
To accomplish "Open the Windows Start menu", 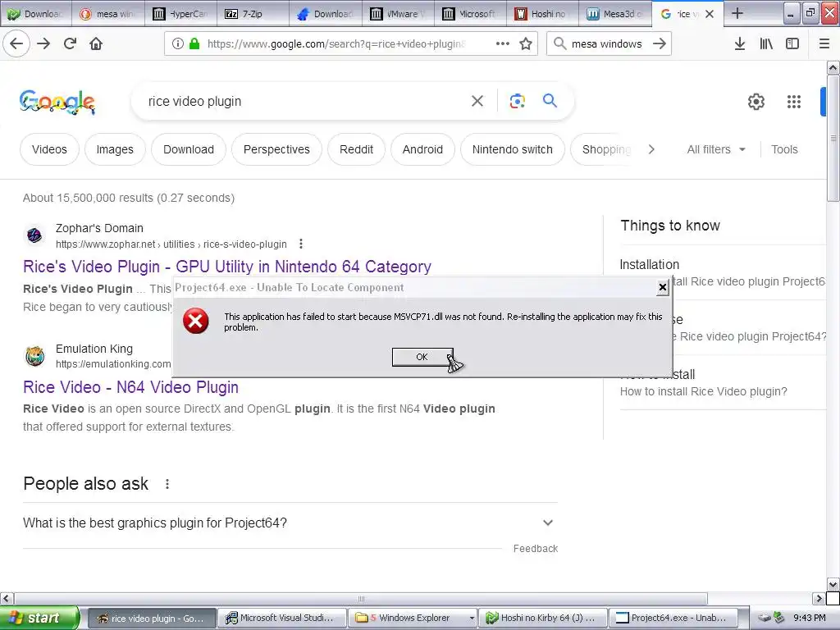I will [39, 618].
